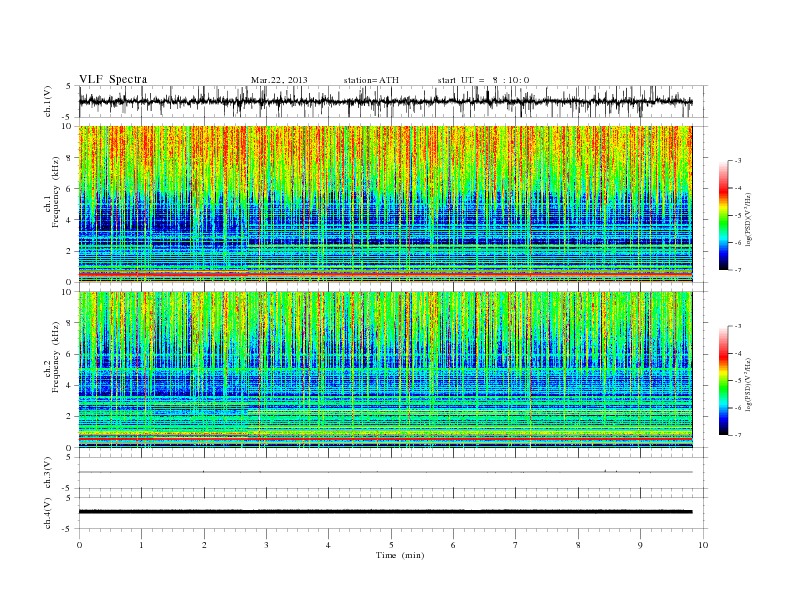
Task: Click time axis tick label "6"
Action: tap(454, 545)
